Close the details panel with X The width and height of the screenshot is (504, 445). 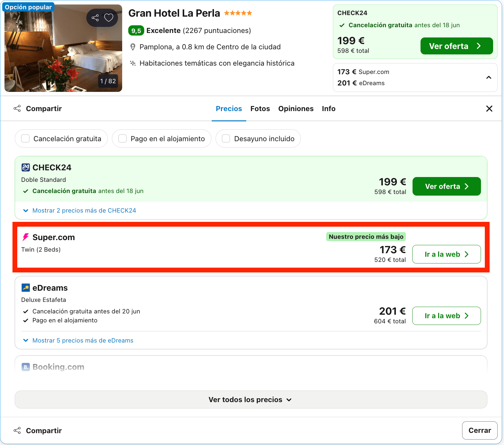pyautogui.click(x=489, y=109)
